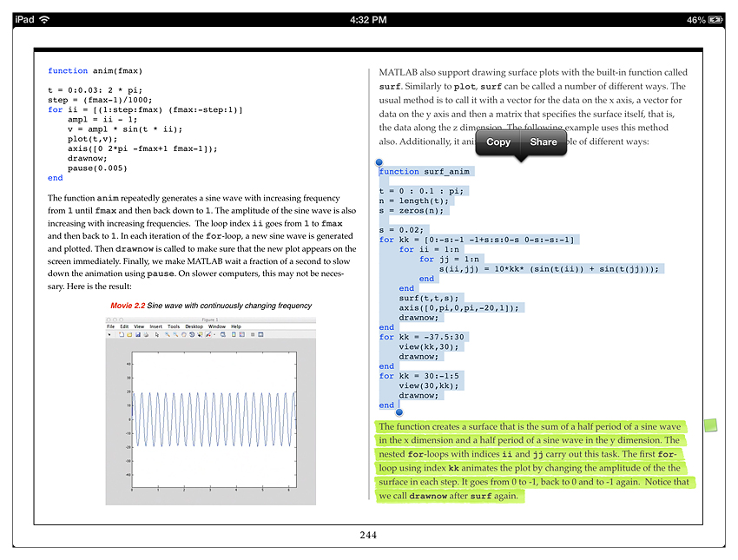Tap the line for kk = 30:-1:5
Screen dimensions: 738x560
tap(421, 376)
